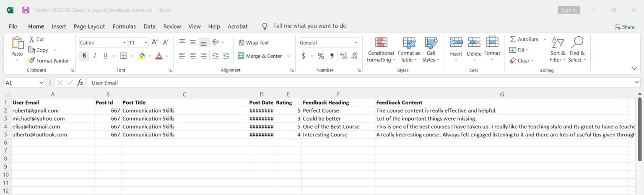Open the General number format dropdown
This screenshot has height=195, width=644.
pyautogui.click(x=356, y=43)
